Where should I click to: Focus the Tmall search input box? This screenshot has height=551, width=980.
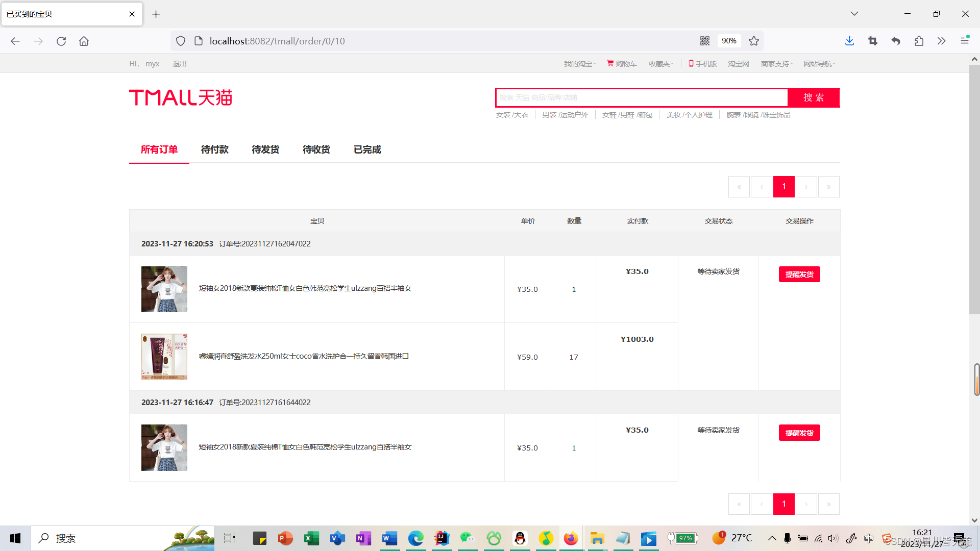click(642, 97)
